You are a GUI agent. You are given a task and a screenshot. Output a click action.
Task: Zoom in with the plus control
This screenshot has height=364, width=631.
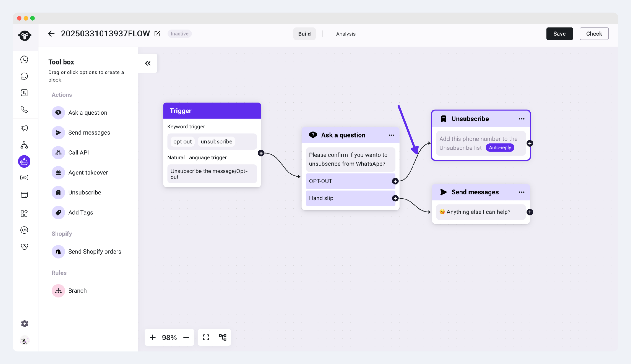pyautogui.click(x=153, y=337)
